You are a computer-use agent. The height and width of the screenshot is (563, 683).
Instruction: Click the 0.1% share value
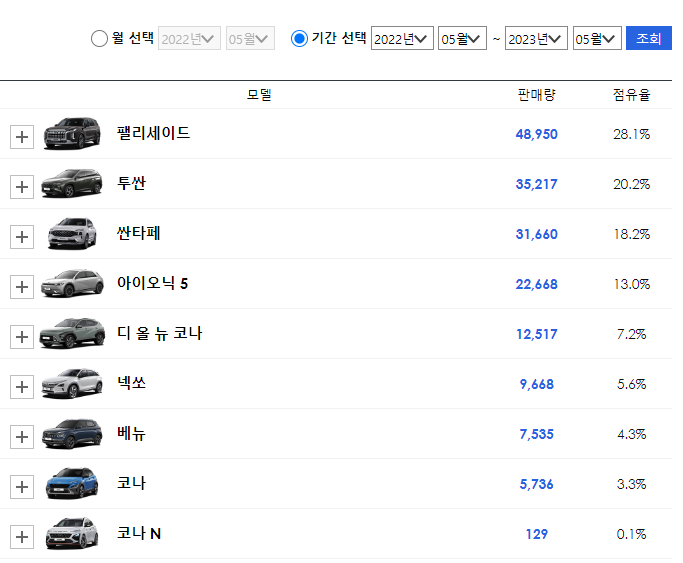[632, 534]
